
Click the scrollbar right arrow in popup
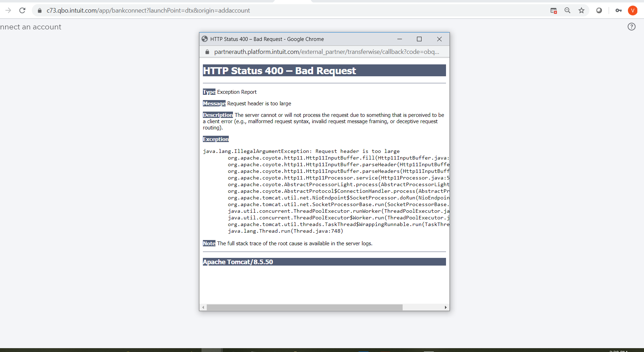pyautogui.click(x=446, y=307)
